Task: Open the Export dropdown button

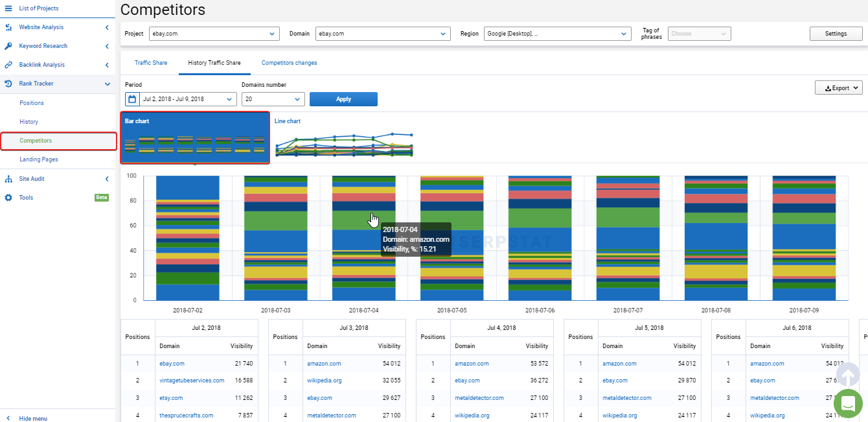Action: (838, 88)
